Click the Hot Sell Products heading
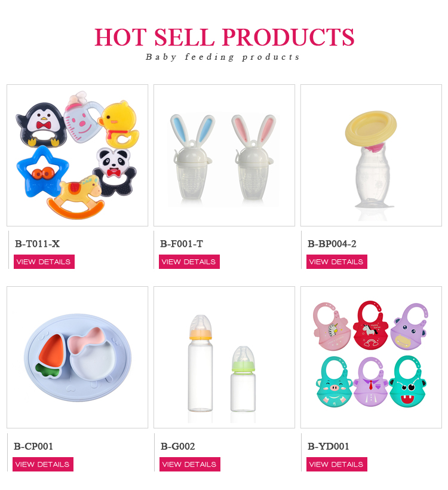448x490 pixels. point(225,37)
